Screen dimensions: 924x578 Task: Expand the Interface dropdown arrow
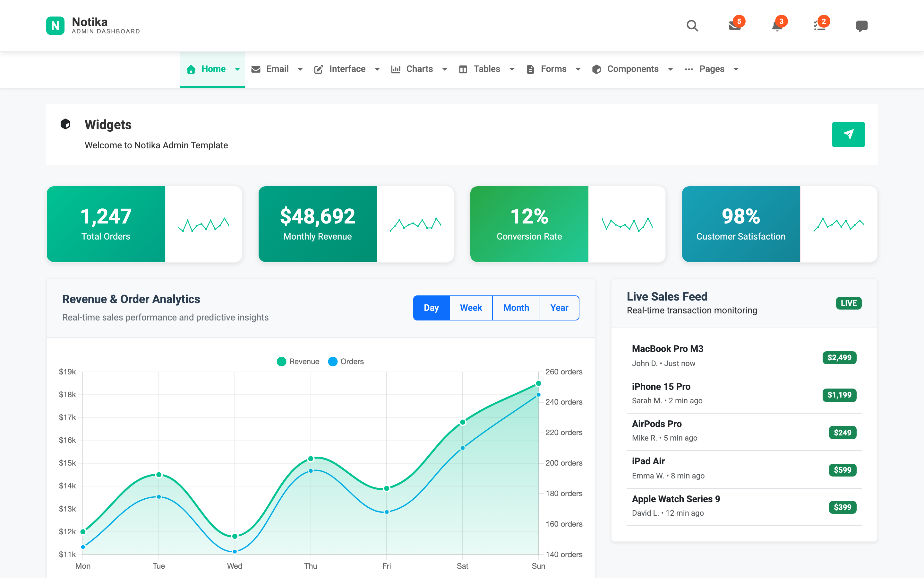click(x=377, y=69)
